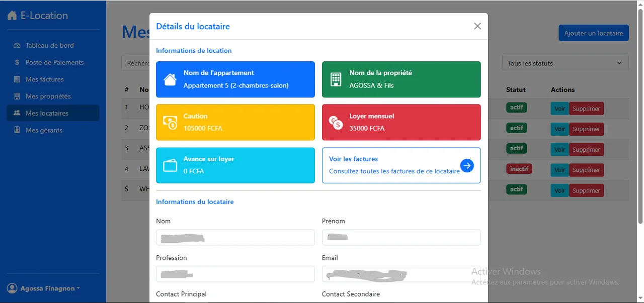Click the Informations de location heading
The image size is (644, 303).
pyautogui.click(x=194, y=51)
